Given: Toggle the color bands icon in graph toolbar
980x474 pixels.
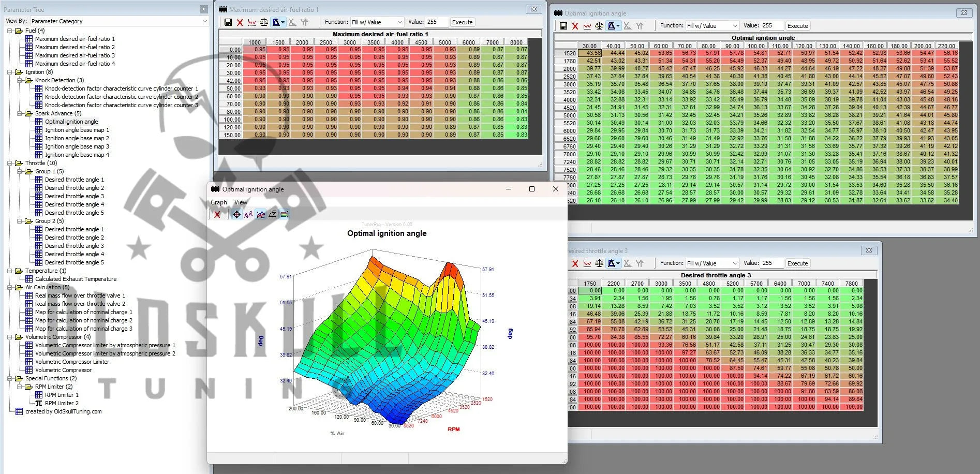Looking at the screenshot, I should pos(284,214).
